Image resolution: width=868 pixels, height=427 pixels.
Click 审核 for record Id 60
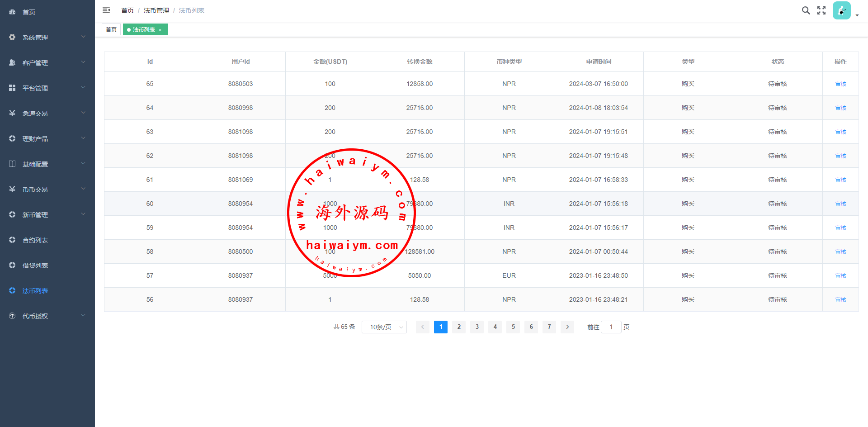[840, 204]
